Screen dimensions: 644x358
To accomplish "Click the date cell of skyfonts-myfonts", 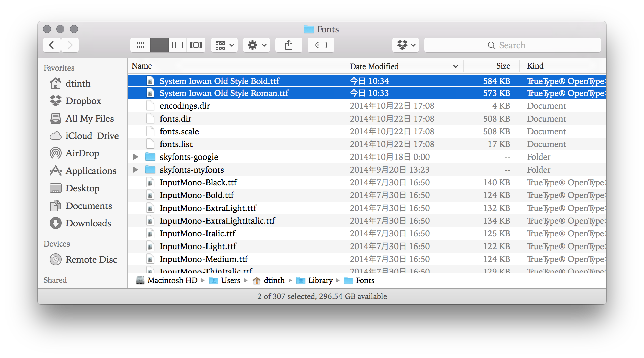I will click(389, 170).
